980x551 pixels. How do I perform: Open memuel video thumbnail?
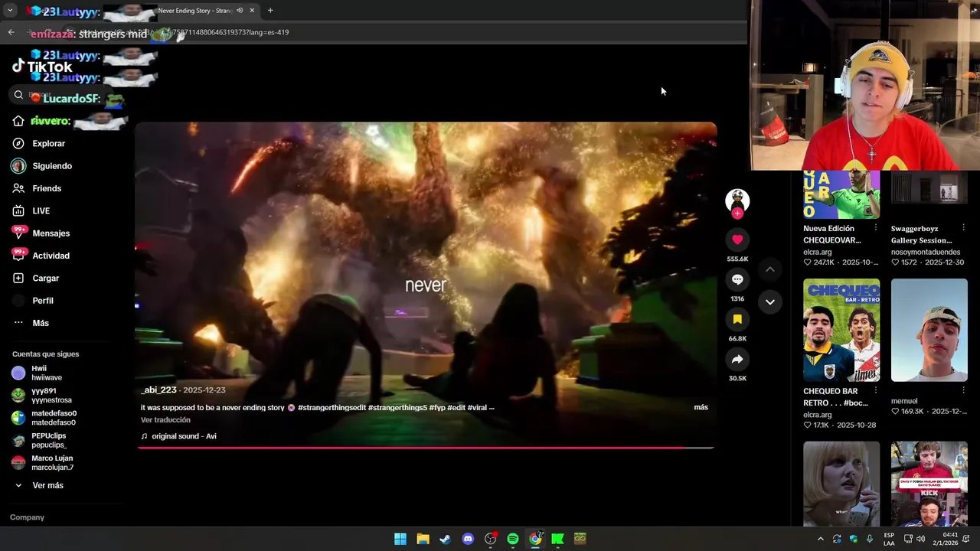click(x=929, y=330)
